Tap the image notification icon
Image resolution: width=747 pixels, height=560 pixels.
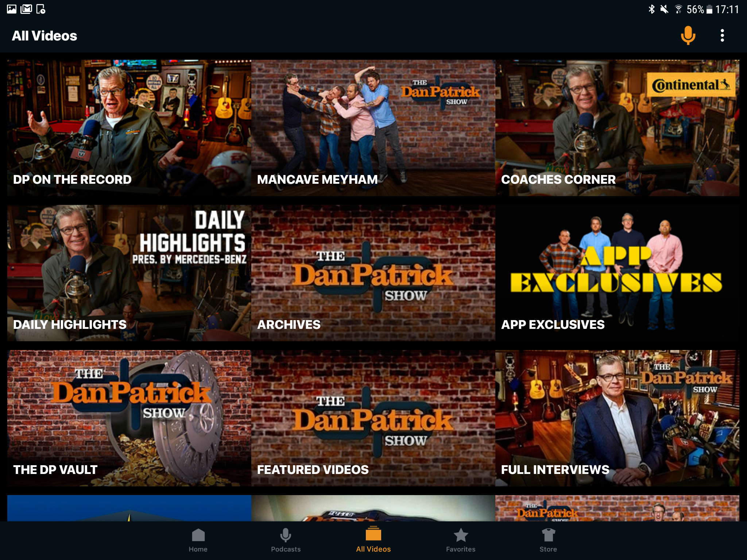[x=12, y=9]
